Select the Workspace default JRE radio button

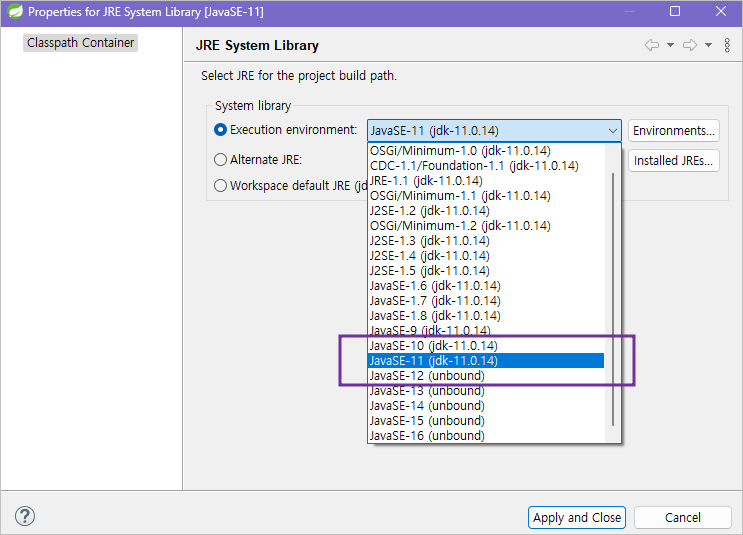click(220, 185)
